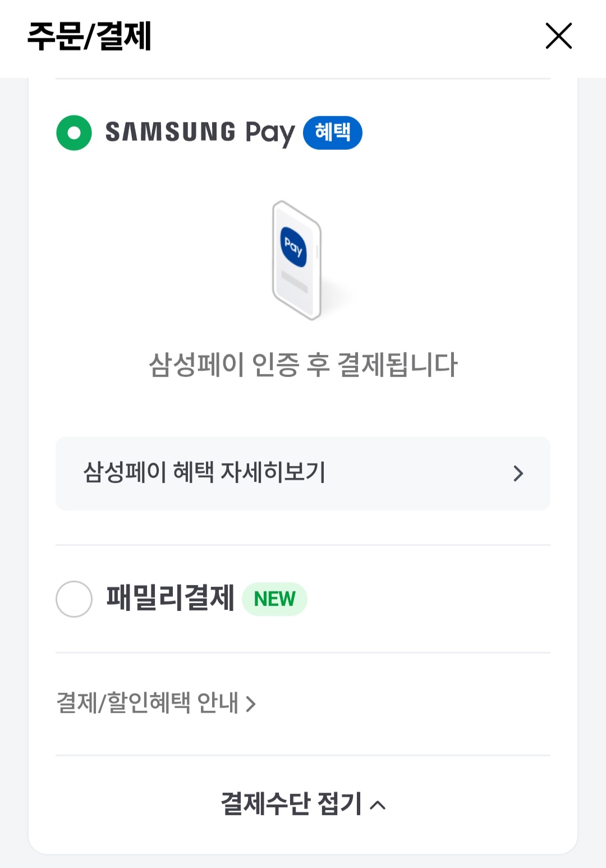Tap the 삼성페이 인증 후 결제됩니다 message
The width and height of the screenshot is (606, 868).
pyautogui.click(x=303, y=365)
